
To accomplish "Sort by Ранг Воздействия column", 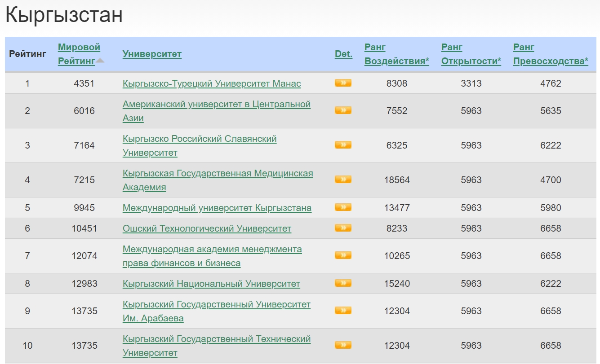I will coord(396,54).
